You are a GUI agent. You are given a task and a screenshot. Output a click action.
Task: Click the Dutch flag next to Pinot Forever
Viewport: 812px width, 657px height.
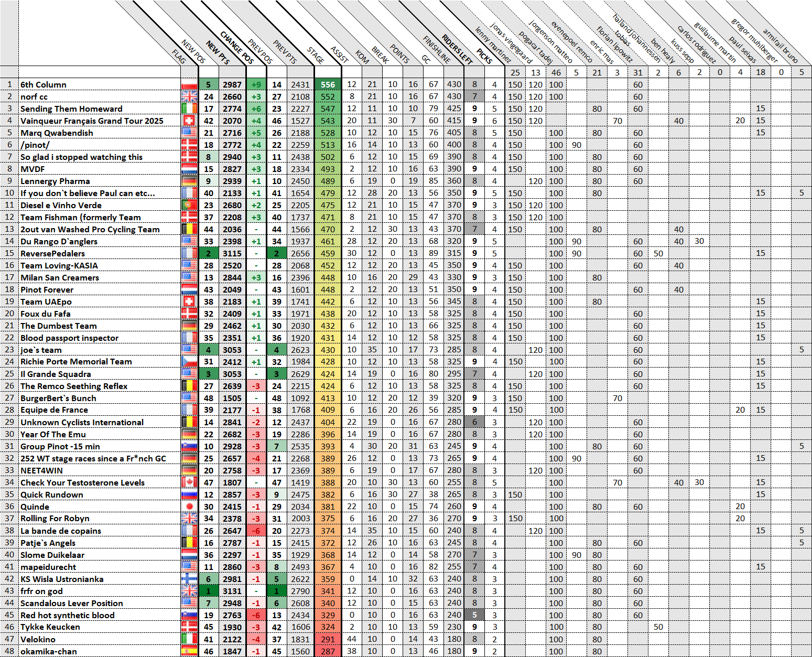coord(189,289)
